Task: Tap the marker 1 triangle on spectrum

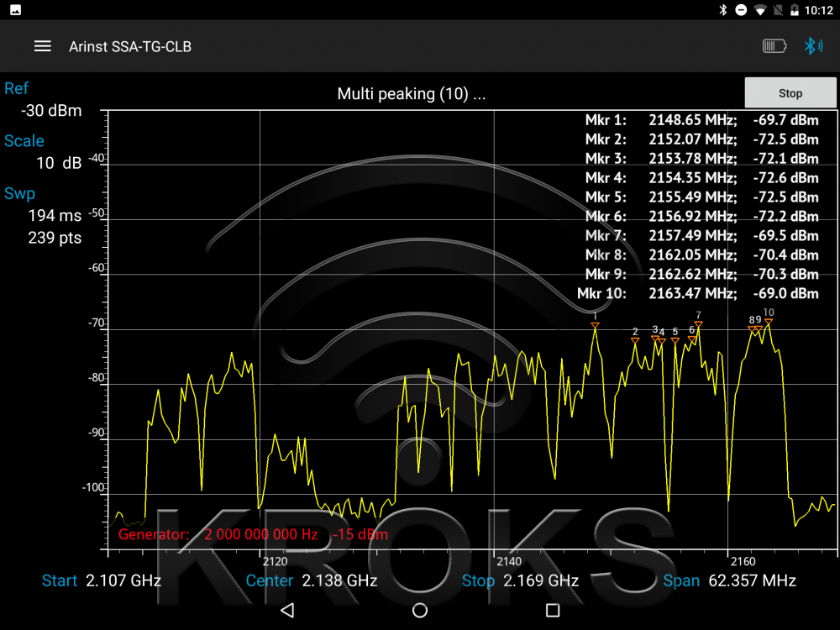Action: tap(595, 325)
